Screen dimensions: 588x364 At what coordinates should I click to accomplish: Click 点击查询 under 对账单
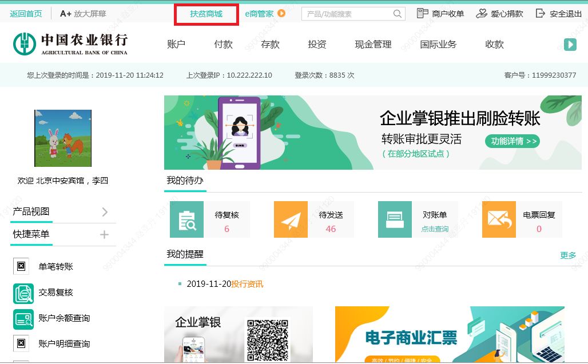coord(435,229)
